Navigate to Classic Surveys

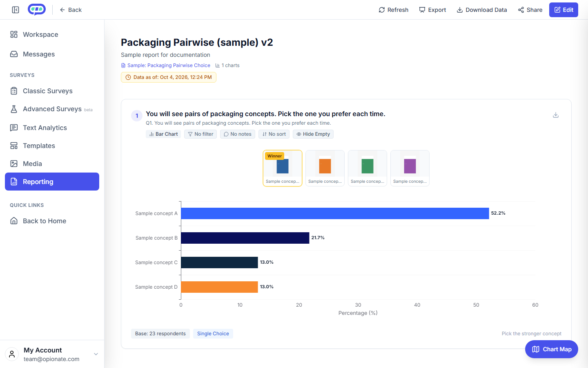click(52, 91)
